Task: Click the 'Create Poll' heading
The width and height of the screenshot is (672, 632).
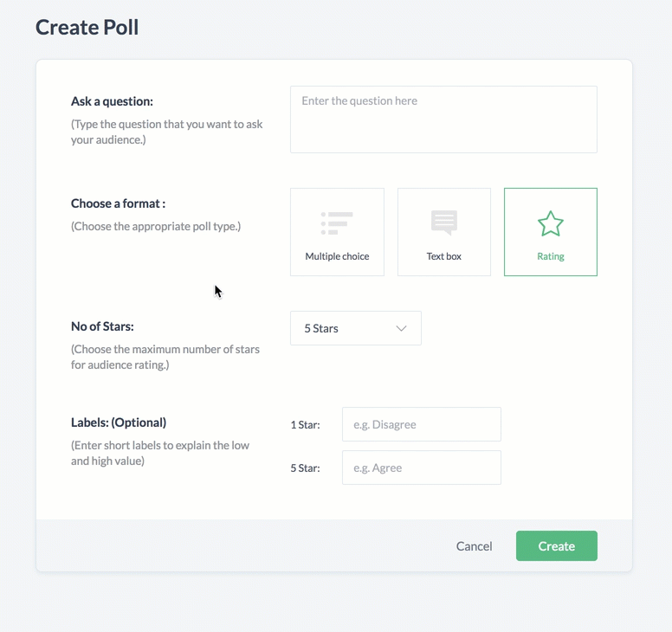Action: click(87, 28)
